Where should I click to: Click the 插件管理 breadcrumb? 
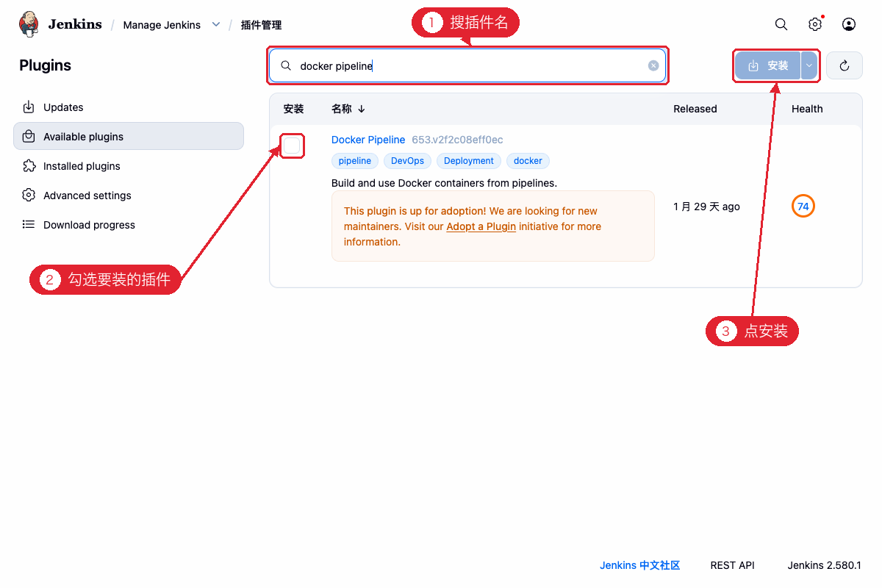pos(261,25)
